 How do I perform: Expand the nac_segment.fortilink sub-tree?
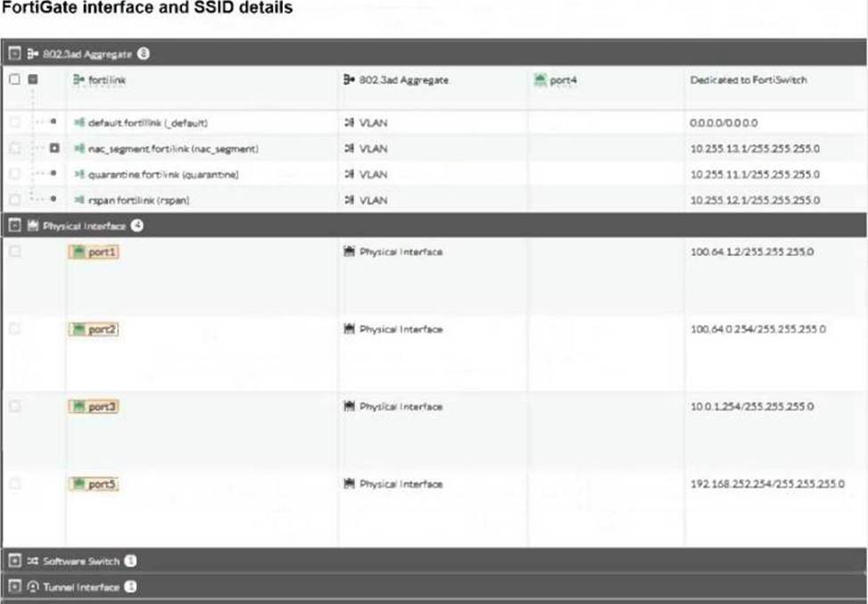(x=54, y=148)
